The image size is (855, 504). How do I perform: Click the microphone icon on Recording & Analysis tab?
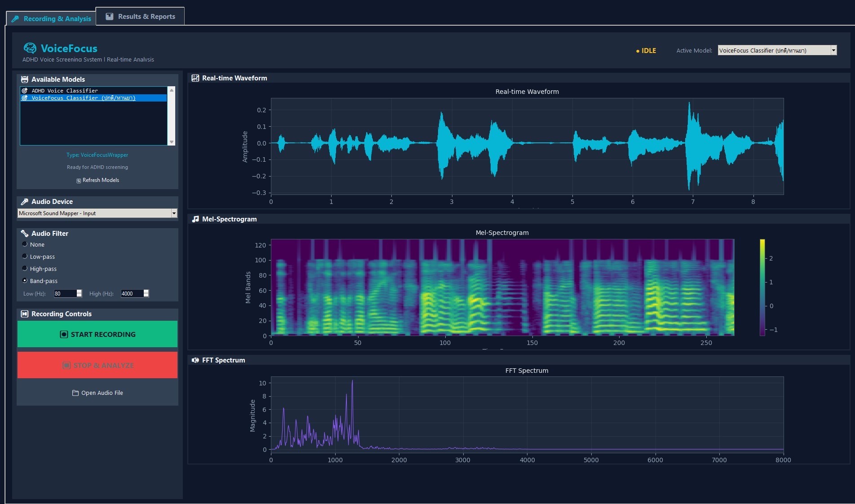click(x=15, y=19)
